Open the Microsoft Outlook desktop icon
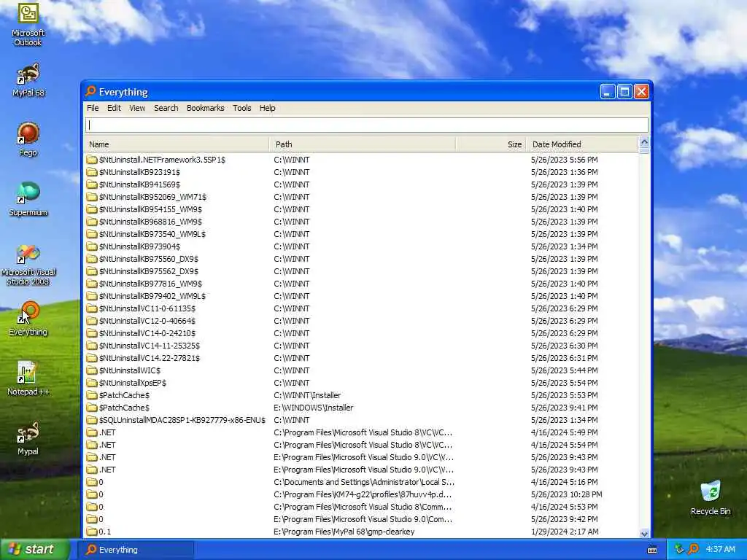747x560 pixels. point(28,24)
